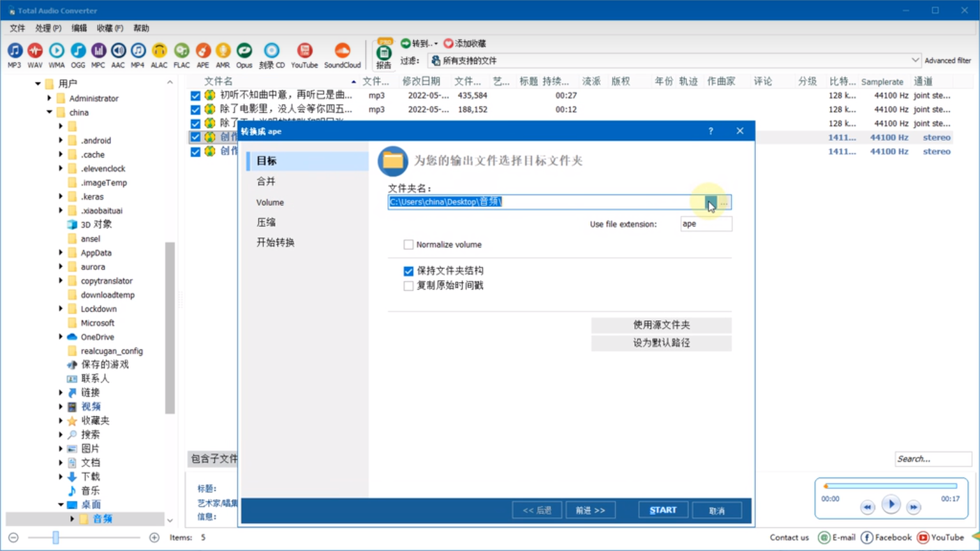The height and width of the screenshot is (551, 980).
Task: Switch to the Volume settings tab
Action: pos(270,202)
